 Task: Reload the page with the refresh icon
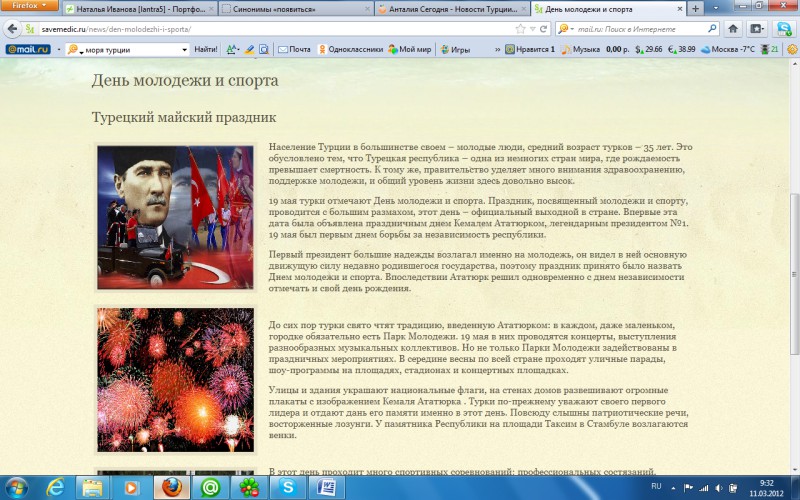click(544, 29)
